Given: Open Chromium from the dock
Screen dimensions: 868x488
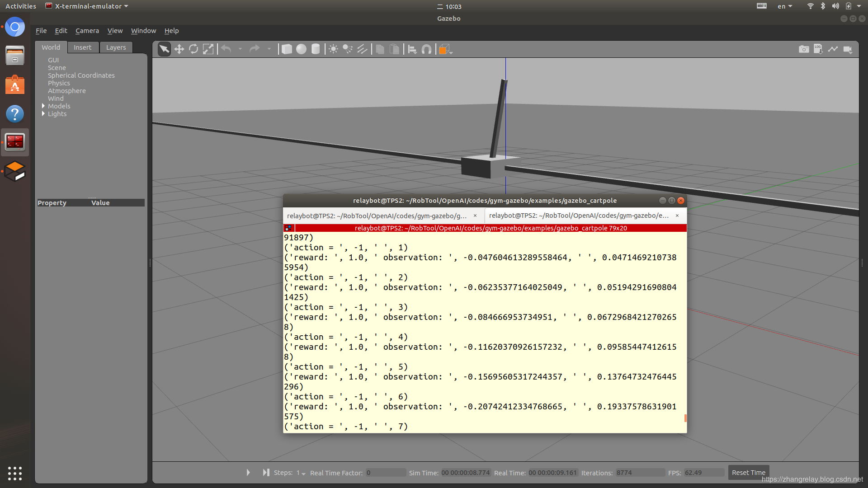Looking at the screenshot, I should (x=15, y=27).
